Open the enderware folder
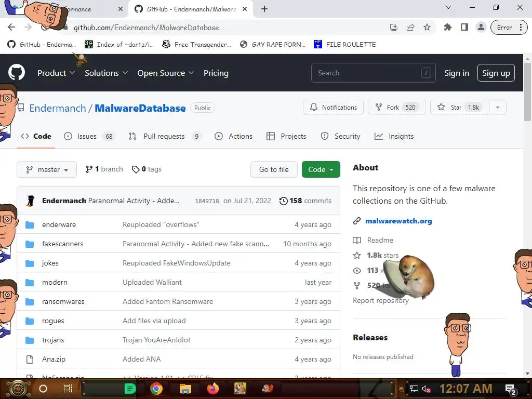Image resolution: width=532 pixels, height=399 pixels. (x=59, y=224)
